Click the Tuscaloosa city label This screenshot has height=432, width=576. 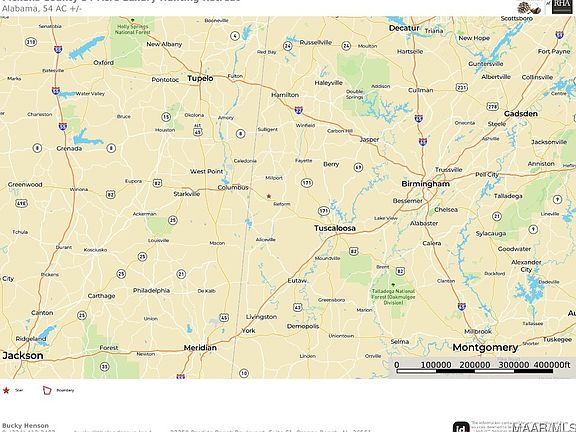335,228
